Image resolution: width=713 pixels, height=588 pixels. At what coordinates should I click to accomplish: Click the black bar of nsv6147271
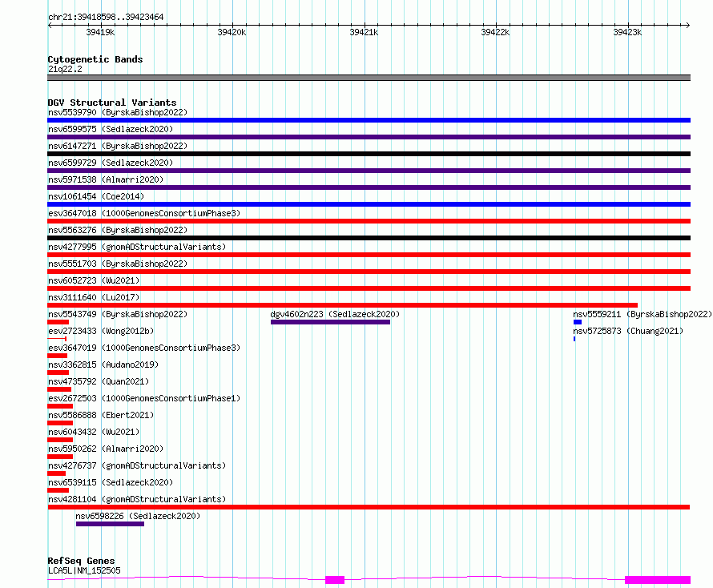pyautogui.click(x=369, y=154)
